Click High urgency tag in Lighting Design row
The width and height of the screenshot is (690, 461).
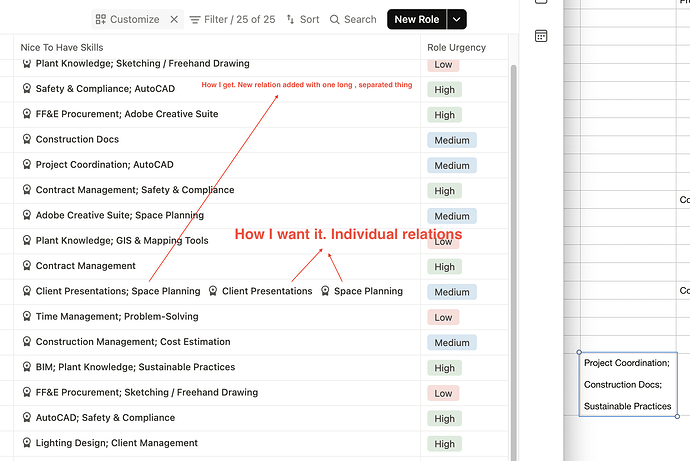click(444, 444)
